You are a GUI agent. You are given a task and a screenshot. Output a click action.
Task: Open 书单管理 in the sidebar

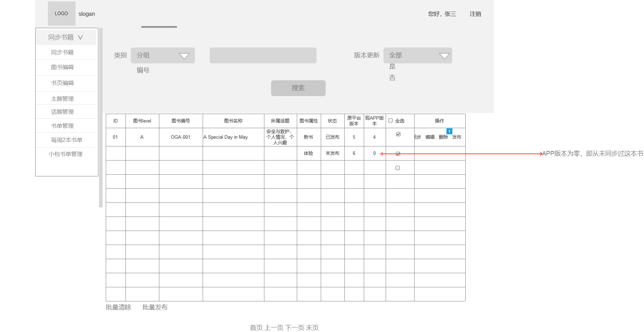[62, 126]
